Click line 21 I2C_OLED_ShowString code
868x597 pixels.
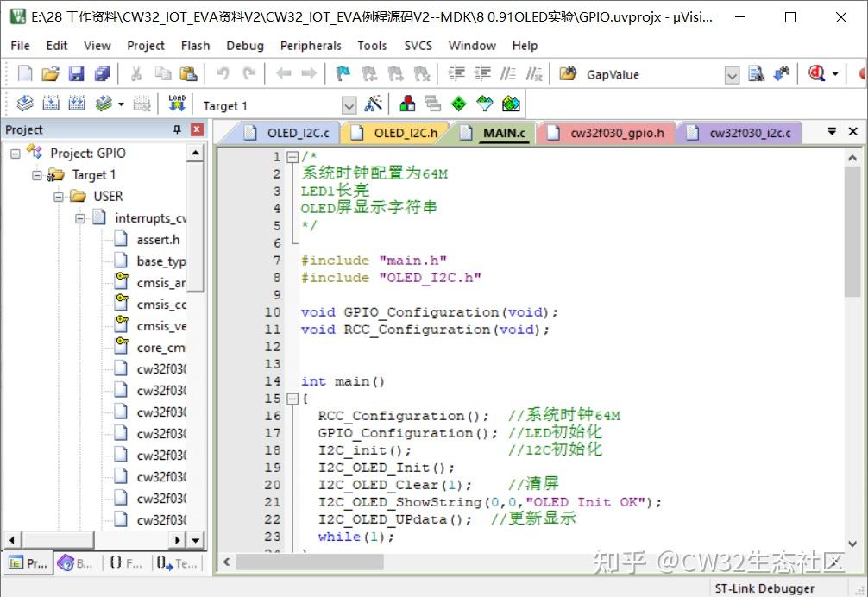tap(489, 502)
